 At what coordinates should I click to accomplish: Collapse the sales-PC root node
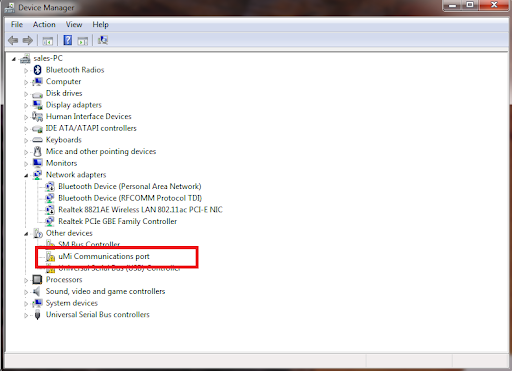[x=14, y=59]
